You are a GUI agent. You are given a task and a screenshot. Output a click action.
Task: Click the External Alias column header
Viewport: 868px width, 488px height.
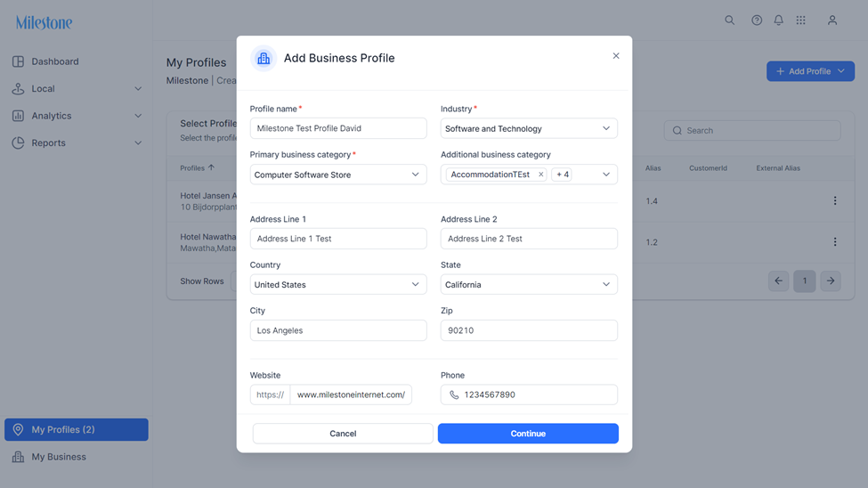[778, 168]
